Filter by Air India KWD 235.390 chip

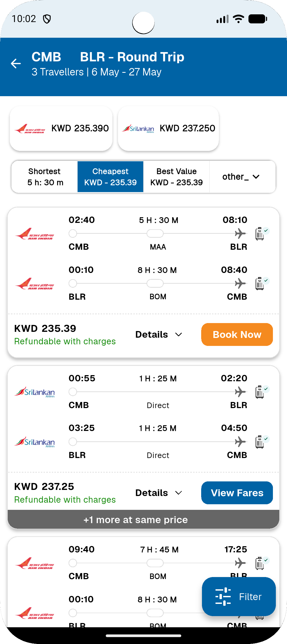[x=61, y=129]
